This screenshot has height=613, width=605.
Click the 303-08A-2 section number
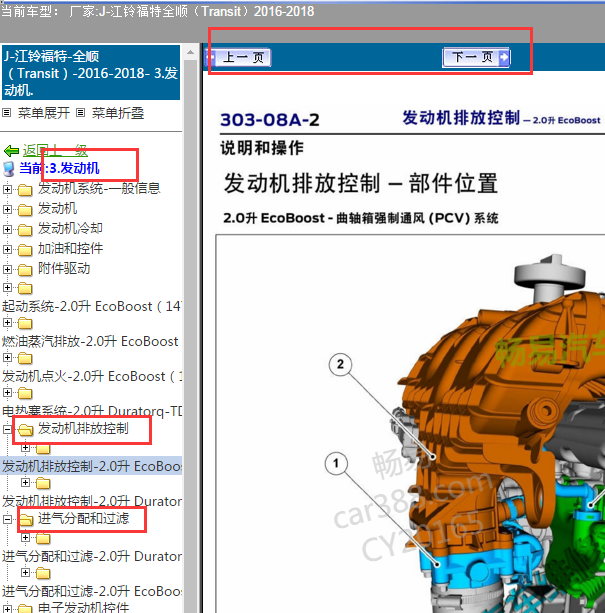tap(270, 120)
